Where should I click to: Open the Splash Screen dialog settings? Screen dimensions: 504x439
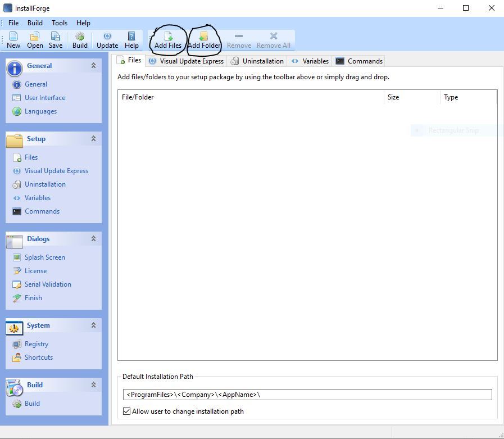coord(45,257)
